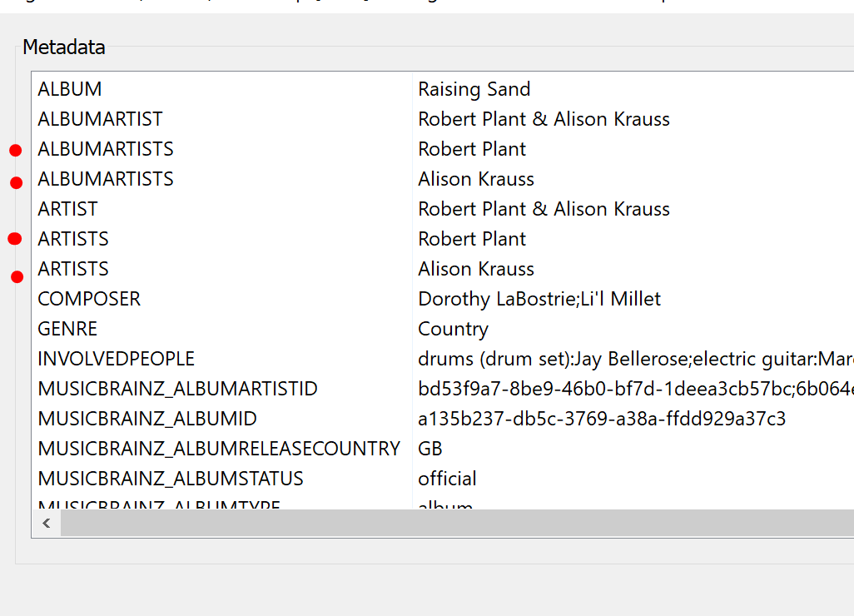Screen dimensions: 854x616
Task: Click the horizontal scrollbar thumb of the metadata list
Action: click(x=456, y=524)
